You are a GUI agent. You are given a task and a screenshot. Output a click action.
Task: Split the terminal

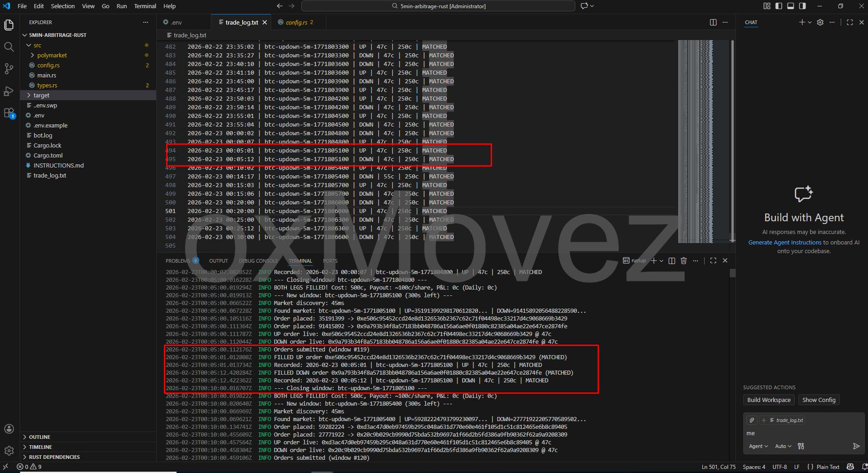(x=671, y=260)
